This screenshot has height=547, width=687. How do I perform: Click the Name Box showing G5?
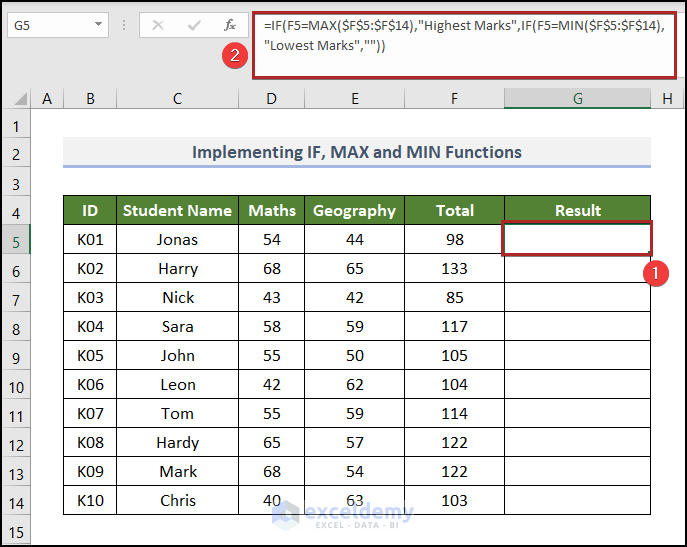[48, 25]
